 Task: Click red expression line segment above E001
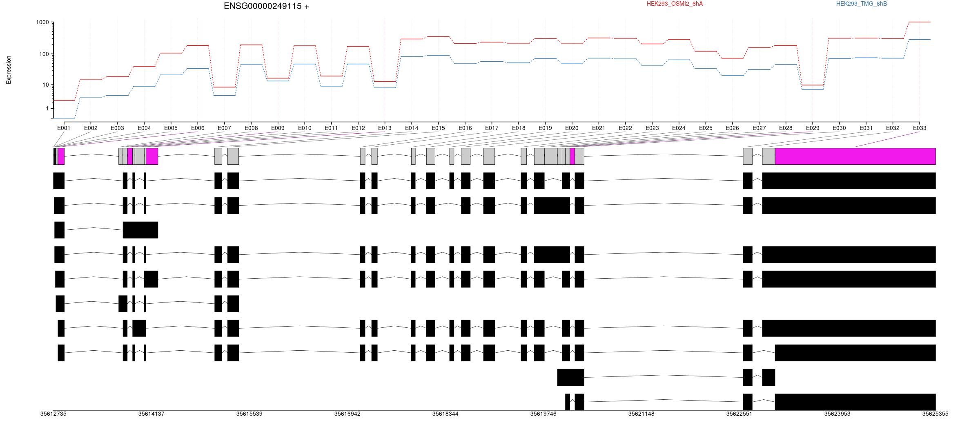tap(64, 100)
